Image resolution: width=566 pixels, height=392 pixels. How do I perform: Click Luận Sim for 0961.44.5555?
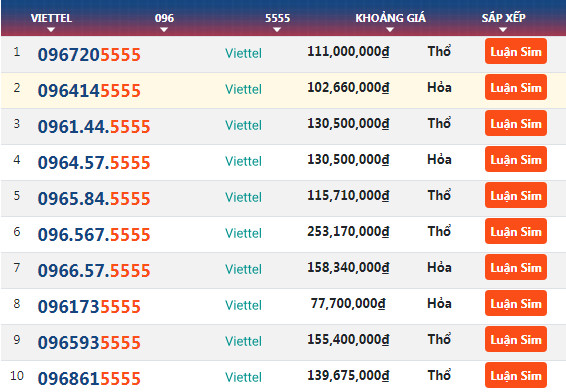pyautogui.click(x=516, y=123)
